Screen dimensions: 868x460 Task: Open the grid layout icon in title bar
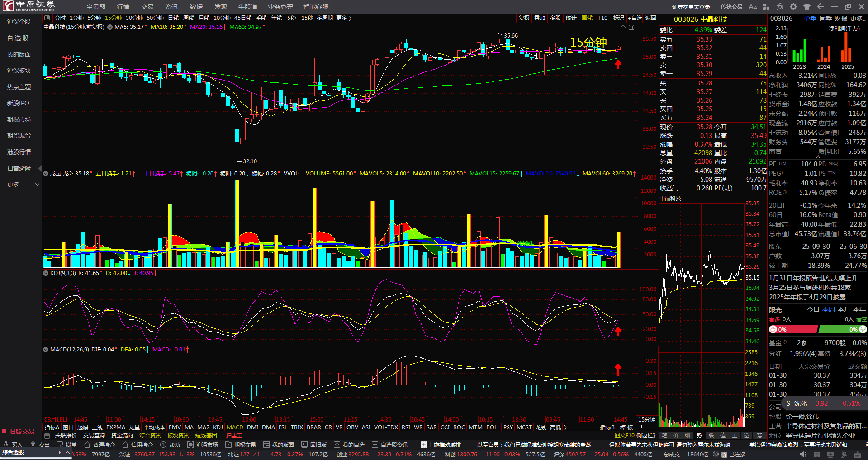pyautogui.click(x=766, y=7)
